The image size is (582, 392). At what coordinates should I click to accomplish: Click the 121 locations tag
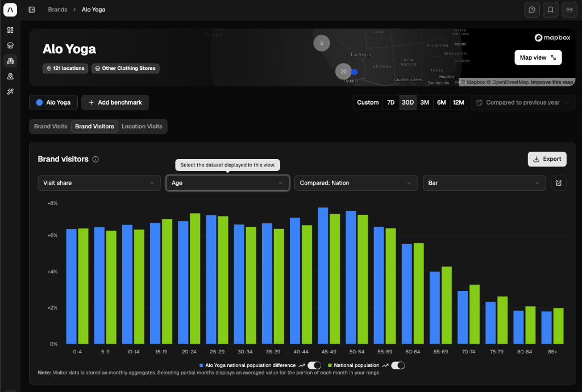click(65, 68)
